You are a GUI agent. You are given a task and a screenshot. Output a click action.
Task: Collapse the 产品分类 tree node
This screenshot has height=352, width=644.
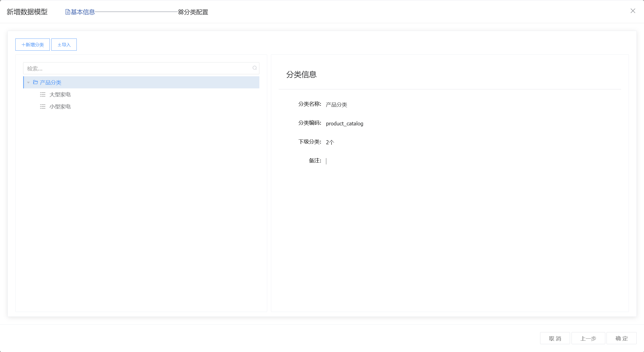(28, 83)
